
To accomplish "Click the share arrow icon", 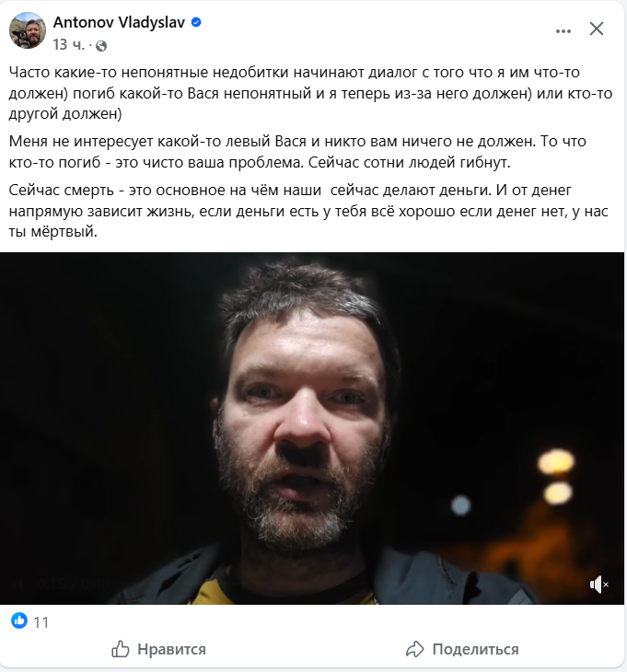I will tap(415, 649).
